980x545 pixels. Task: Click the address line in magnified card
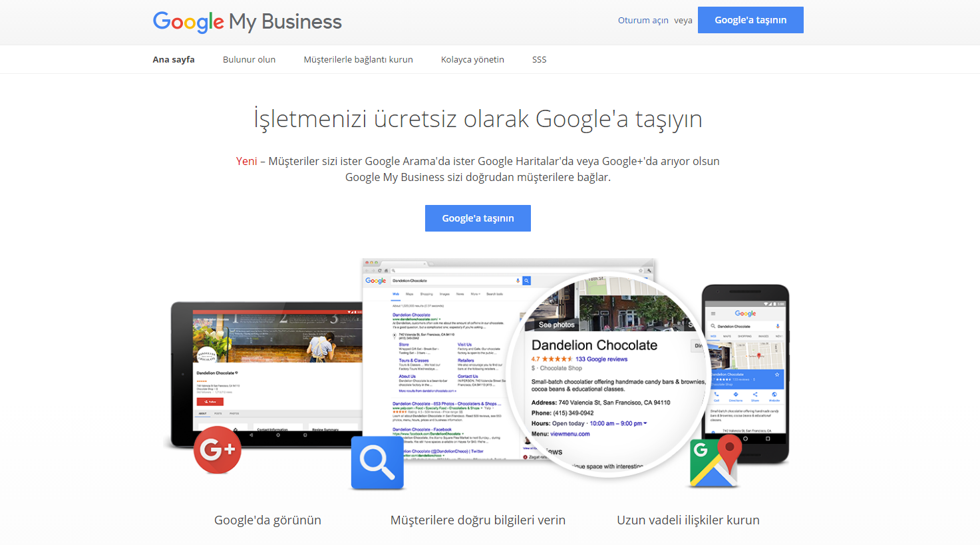coord(601,403)
